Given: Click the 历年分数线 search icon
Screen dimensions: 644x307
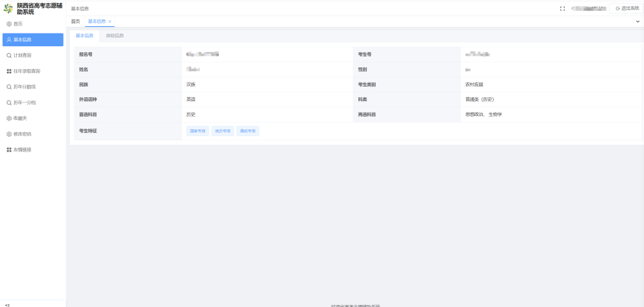Looking at the screenshot, I should click(x=9, y=87).
